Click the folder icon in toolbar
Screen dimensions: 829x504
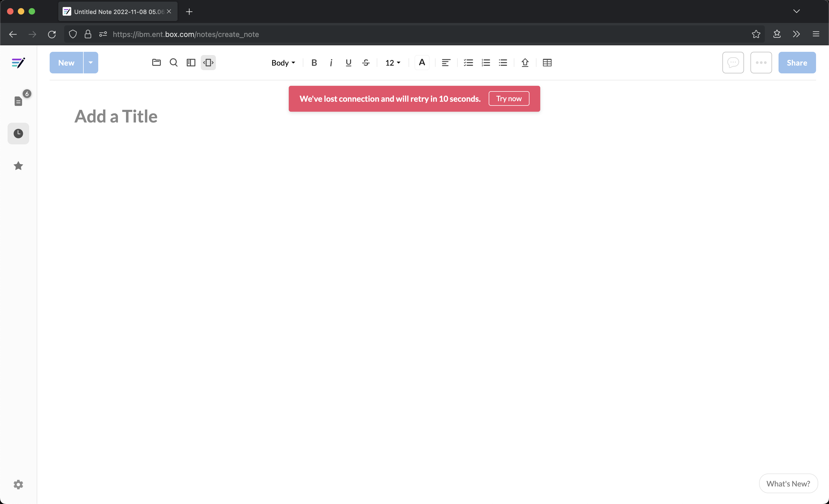point(157,63)
